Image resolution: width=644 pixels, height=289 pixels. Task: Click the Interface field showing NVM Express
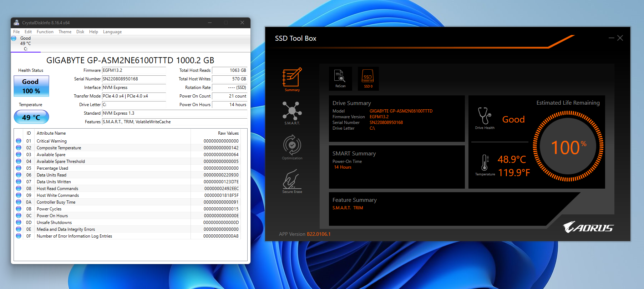pos(134,88)
